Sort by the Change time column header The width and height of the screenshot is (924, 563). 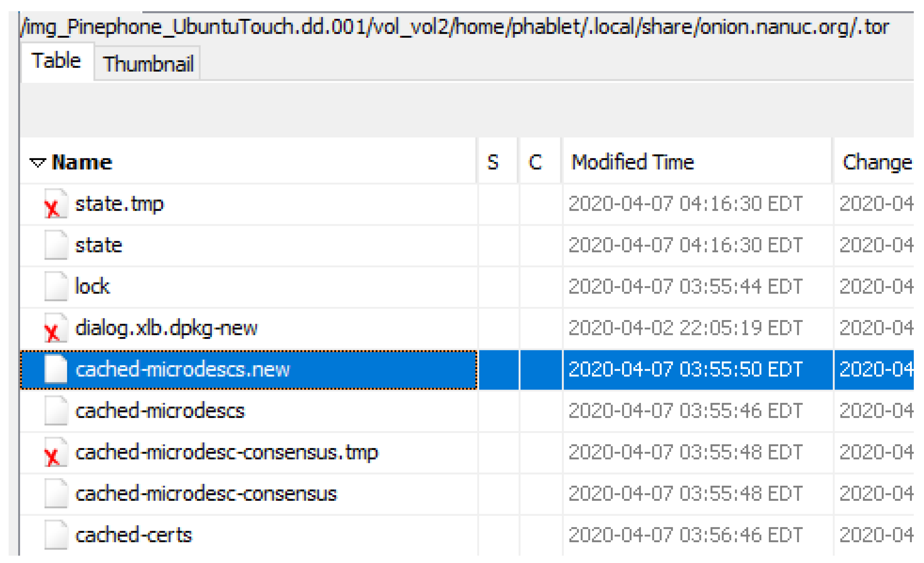click(x=876, y=163)
